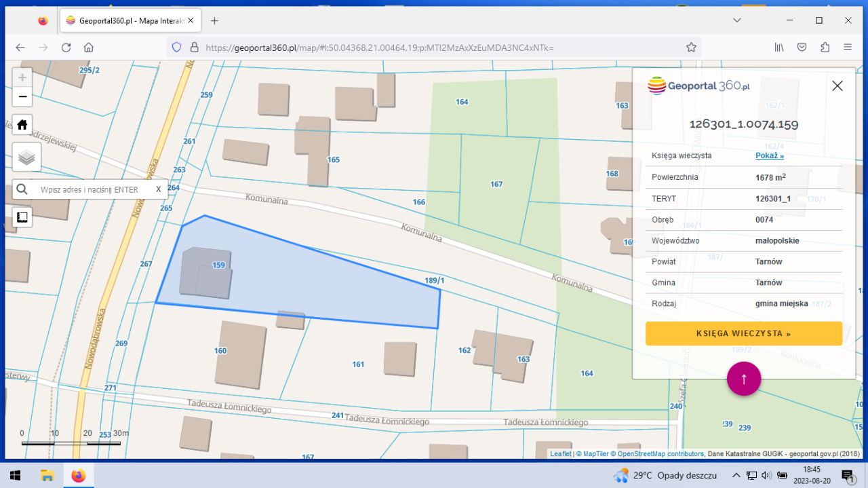Zoom in on the map
868x488 pixels.
[22, 77]
